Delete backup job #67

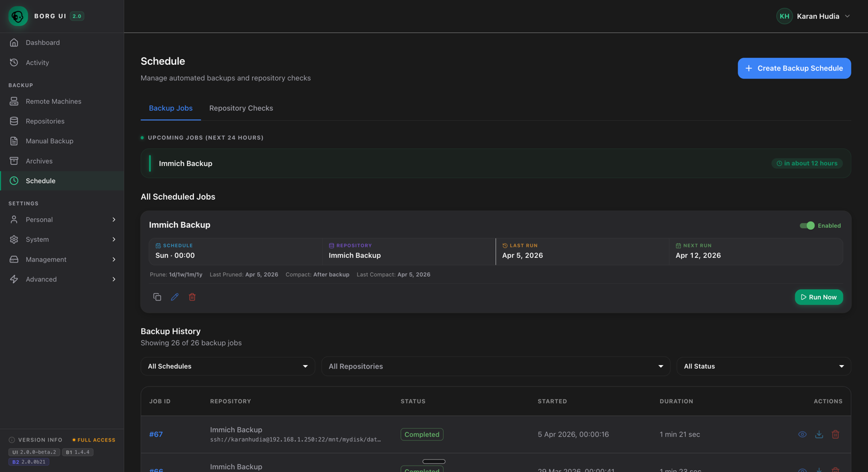(x=836, y=435)
